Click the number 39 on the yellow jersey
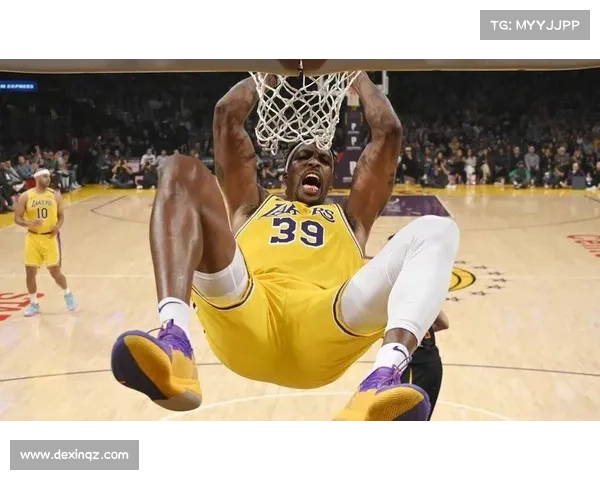 (x=298, y=232)
